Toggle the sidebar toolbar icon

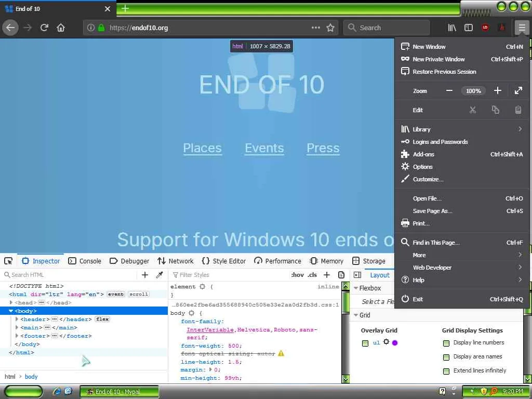469,28
